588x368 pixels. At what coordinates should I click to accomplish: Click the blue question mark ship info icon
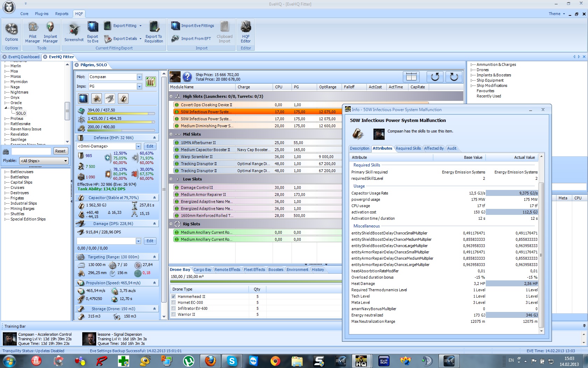tap(187, 77)
